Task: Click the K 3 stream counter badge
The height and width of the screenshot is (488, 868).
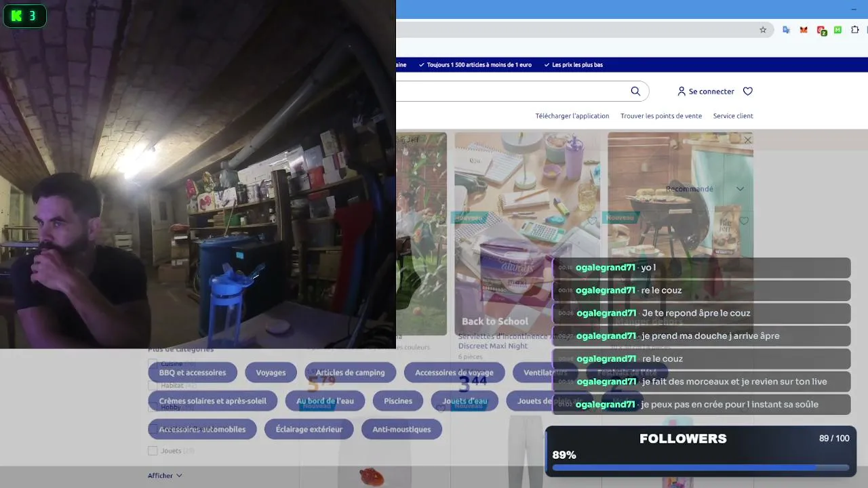Action: tap(25, 16)
